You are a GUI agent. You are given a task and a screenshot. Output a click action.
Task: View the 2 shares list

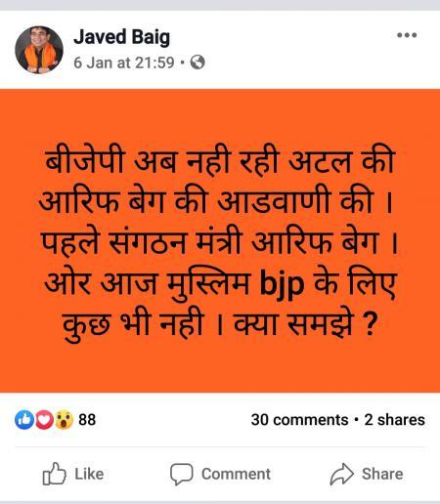coord(394,420)
